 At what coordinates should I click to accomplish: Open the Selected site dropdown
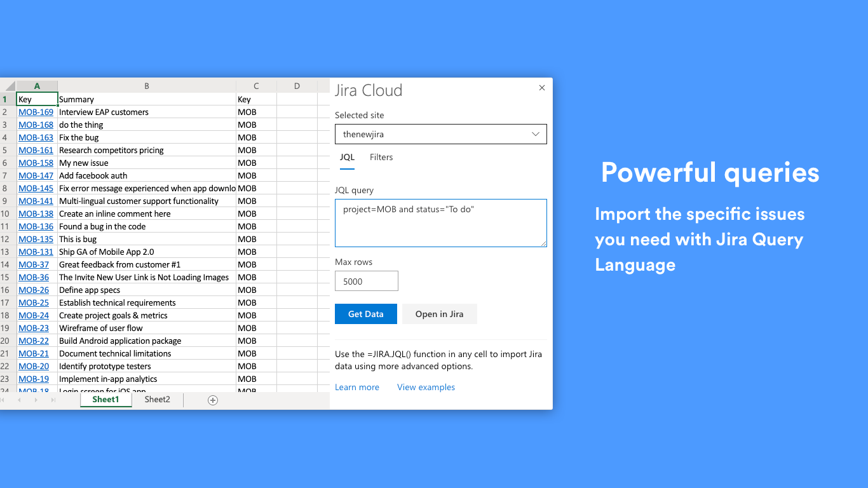click(x=440, y=134)
